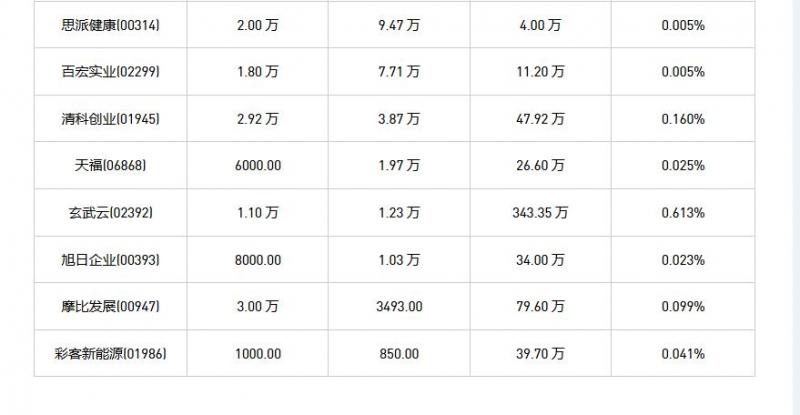Select the 8000.00 cell in 旭日企业 row
This screenshot has height=415, width=800.
[x=258, y=260]
